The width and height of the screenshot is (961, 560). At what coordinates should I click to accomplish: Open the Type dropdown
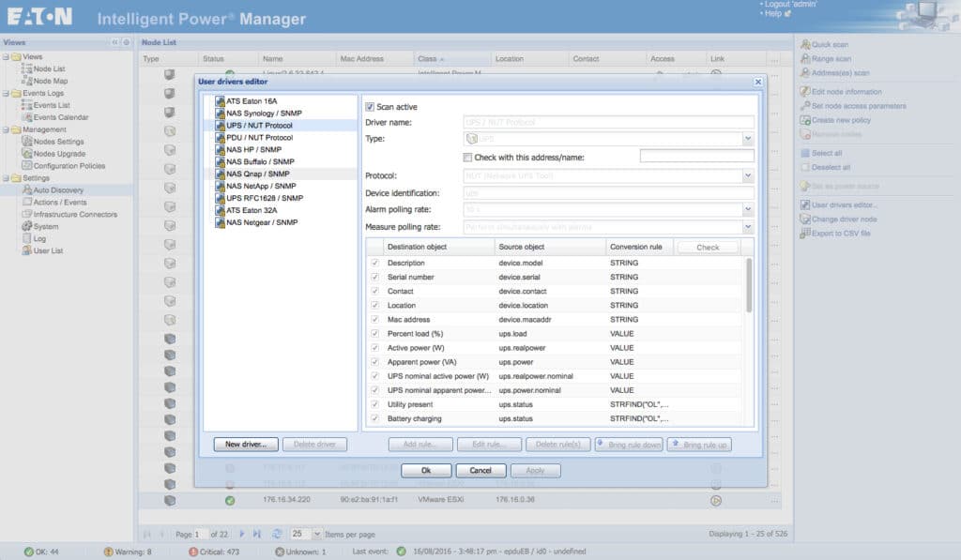tap(748, 139)
